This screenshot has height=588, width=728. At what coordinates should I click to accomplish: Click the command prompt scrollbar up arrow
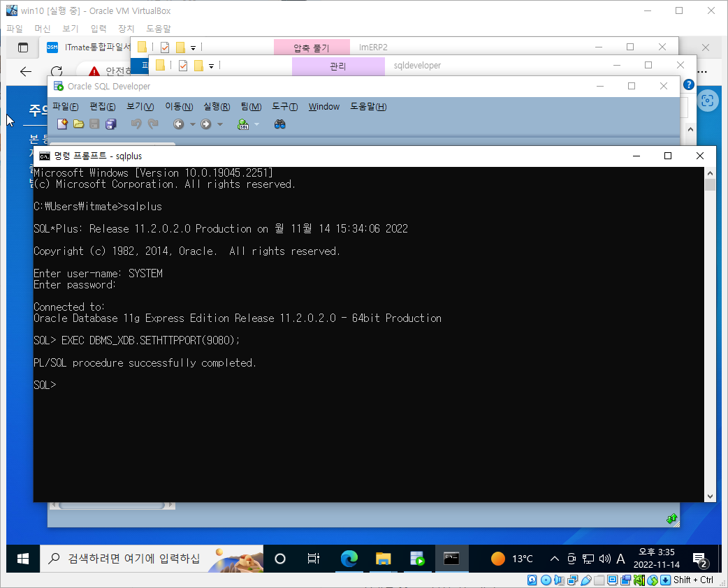(710, 173)
